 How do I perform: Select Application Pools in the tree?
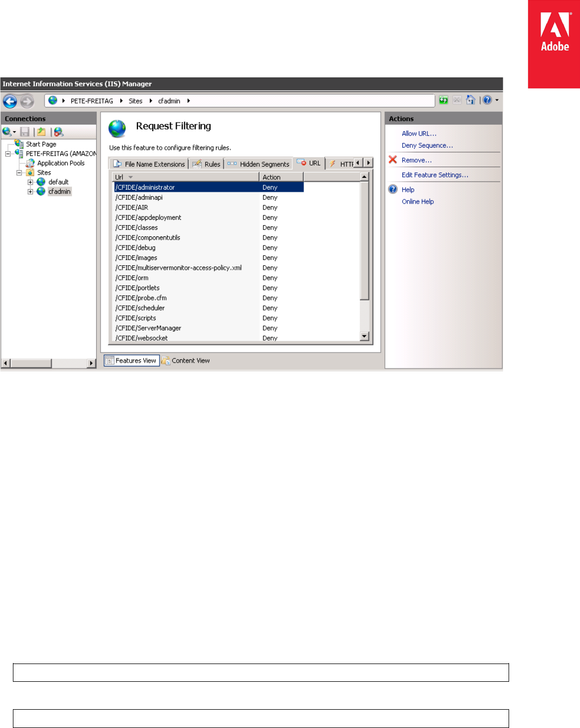61,163
